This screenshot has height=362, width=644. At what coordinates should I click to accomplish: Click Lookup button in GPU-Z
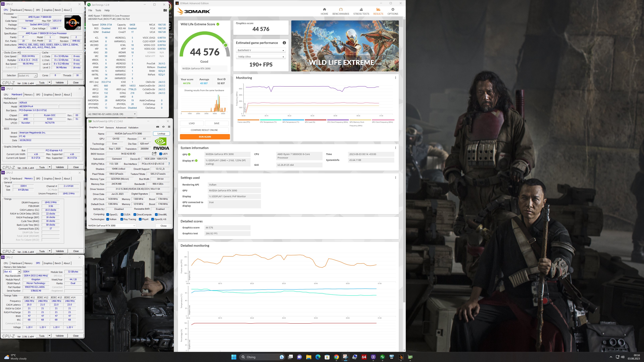(x=161, y=134)
